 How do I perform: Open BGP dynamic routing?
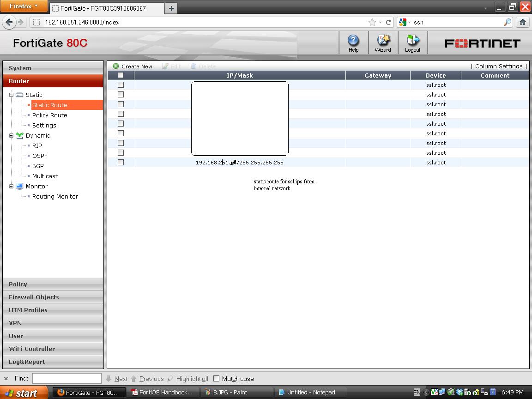pyautogui.click(x=38, y=166)
